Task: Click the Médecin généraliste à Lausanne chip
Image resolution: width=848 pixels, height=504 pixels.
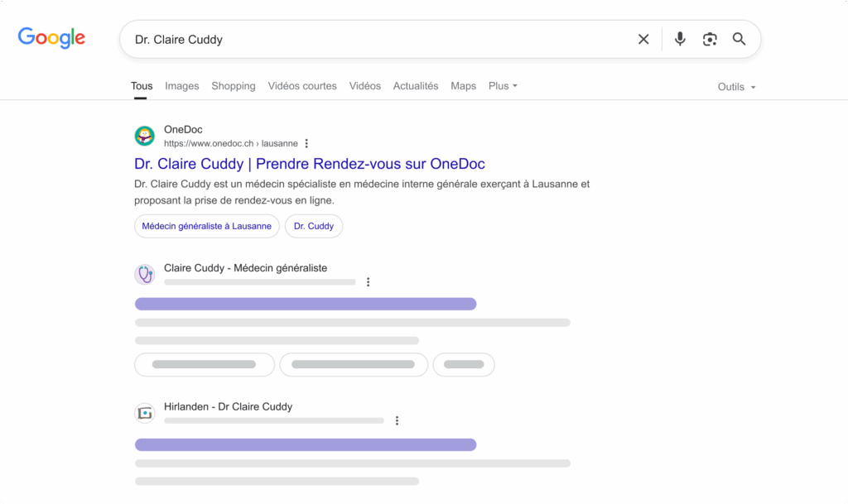Action: click(206, 226)
